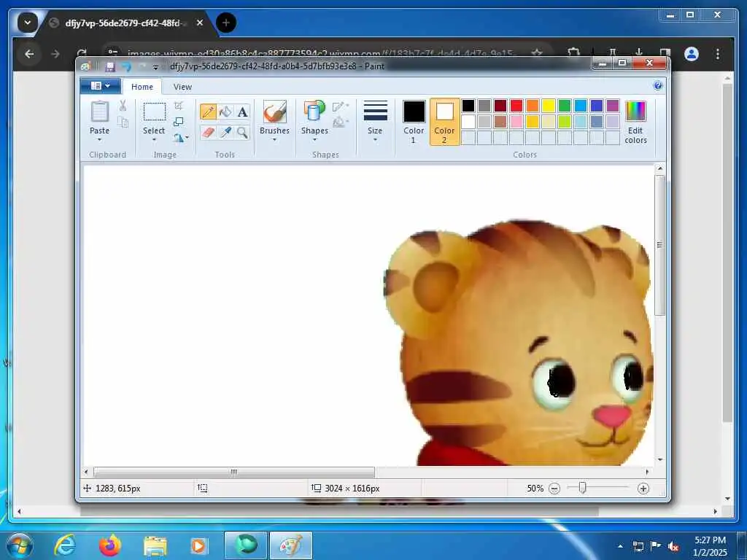The image size is (747, 560).
Task: Open the Select dropdown arrow
Action: click(154, 140)
